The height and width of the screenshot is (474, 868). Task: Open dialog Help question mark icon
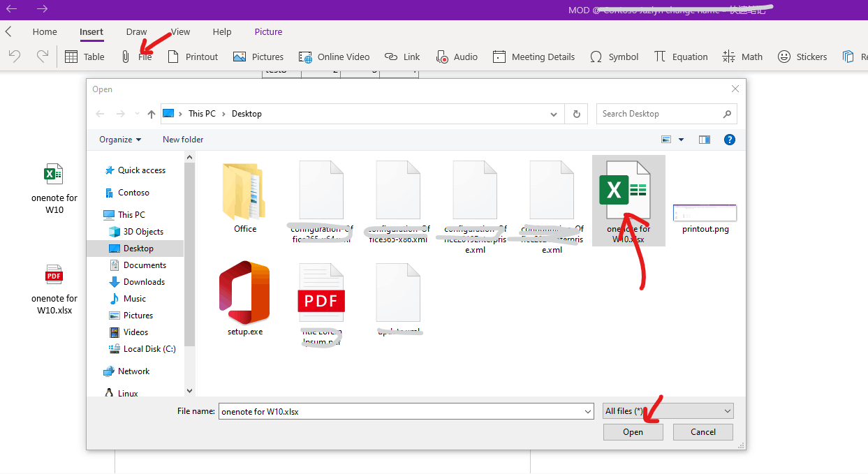730,140
